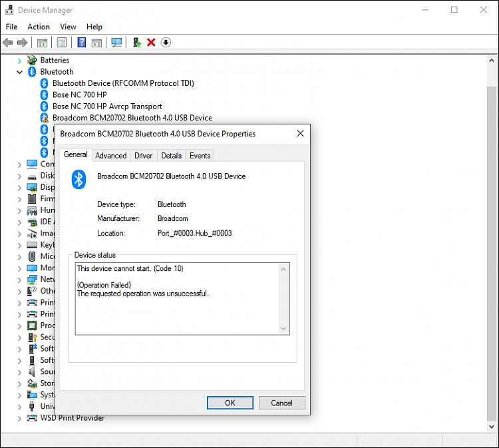Click the Forward arrow in toolbar
Screen dimensions: 499x448
tap(22, 43)
